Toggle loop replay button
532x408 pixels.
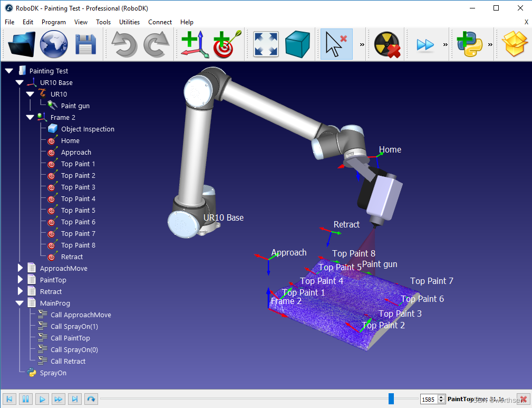click(91, 399)
